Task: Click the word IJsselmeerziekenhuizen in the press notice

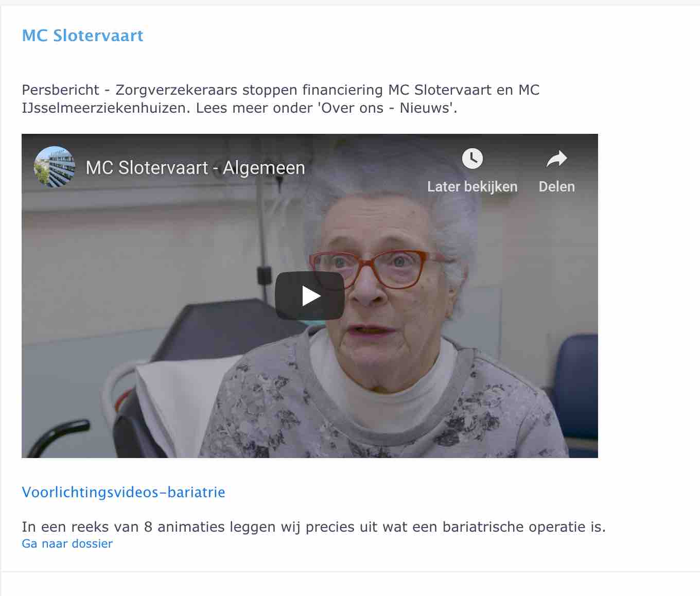Action: pyautogui.click(x=104, y=108)
